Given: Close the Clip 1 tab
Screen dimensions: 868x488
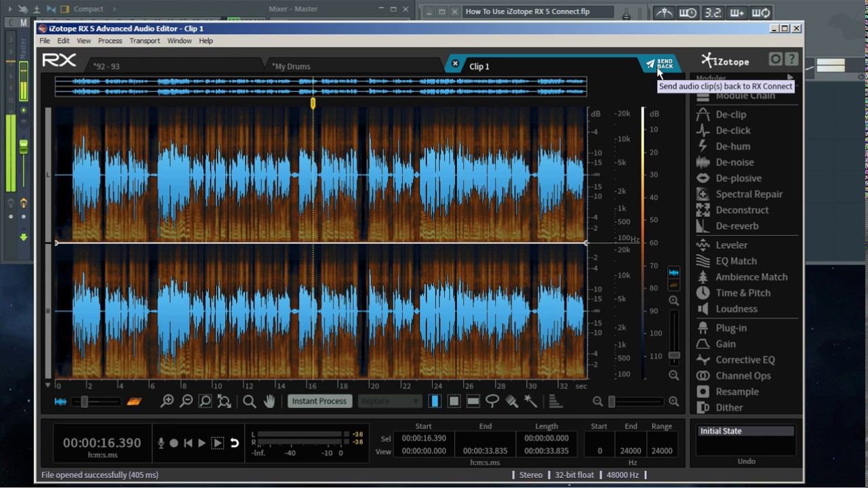Looking at the screenshot, I should tap(455, 64).
